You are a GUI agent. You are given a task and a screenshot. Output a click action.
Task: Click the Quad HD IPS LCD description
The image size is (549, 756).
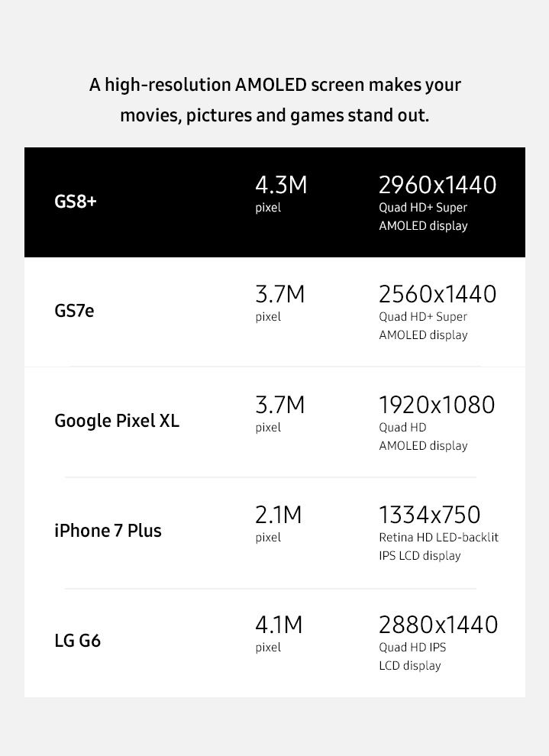coord(412,656)
